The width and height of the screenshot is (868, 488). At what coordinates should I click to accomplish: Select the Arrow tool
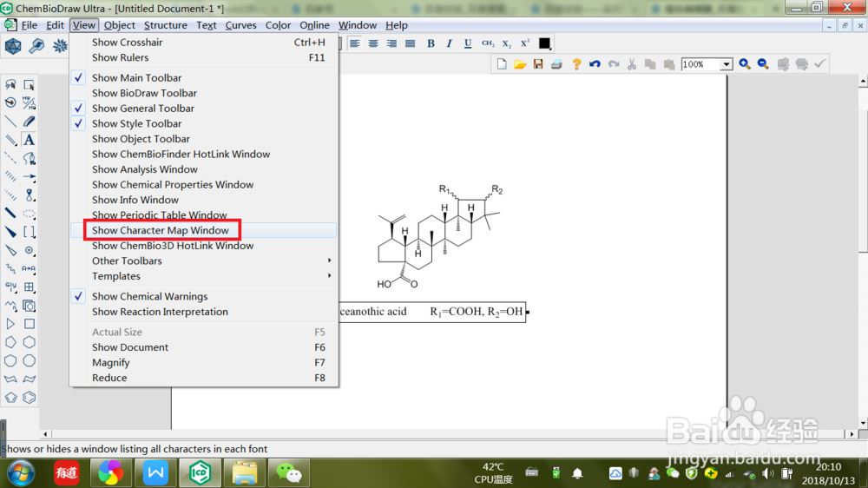tap(29, 176)
